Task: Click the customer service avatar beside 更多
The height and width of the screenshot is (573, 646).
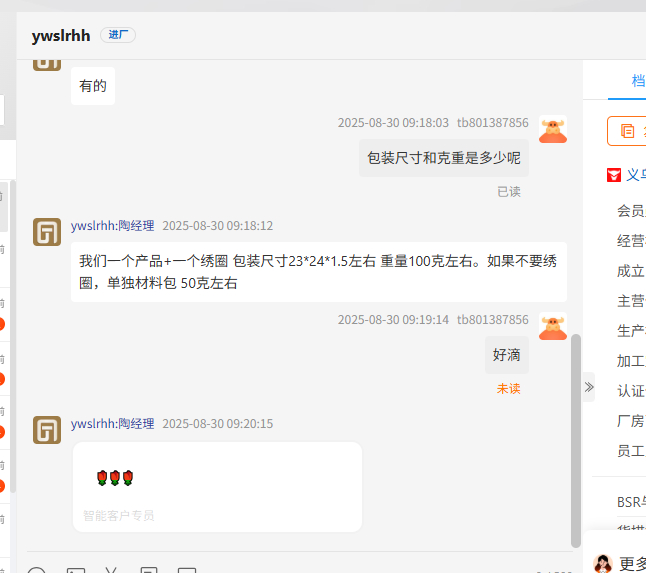Action: [603, 564]
